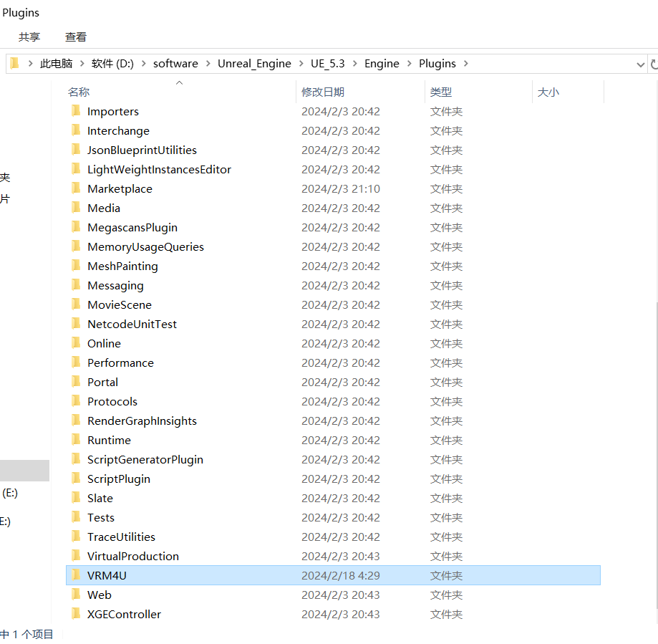Click the MeshPainting folder icon

click(x=76, y=265)
